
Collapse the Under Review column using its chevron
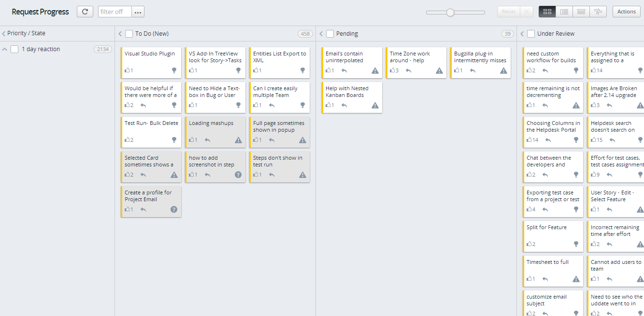click(x=522, y=34)
